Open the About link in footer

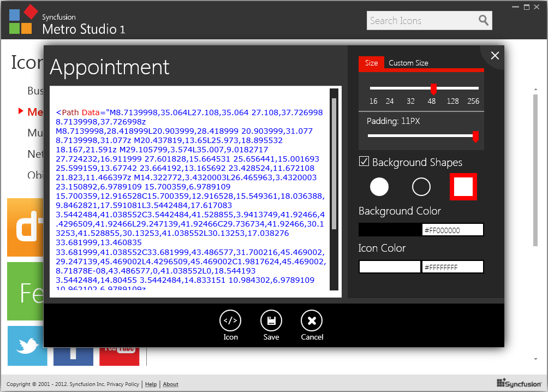(170, 384)
